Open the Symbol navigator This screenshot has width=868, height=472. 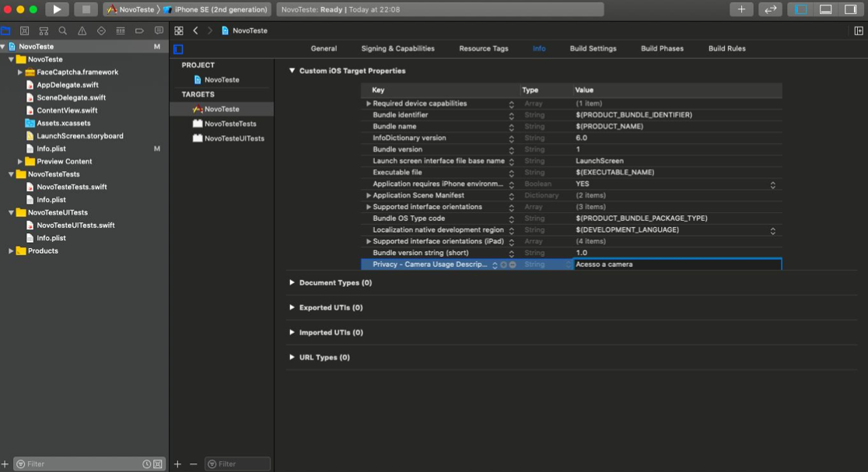[x=44, y=31]
